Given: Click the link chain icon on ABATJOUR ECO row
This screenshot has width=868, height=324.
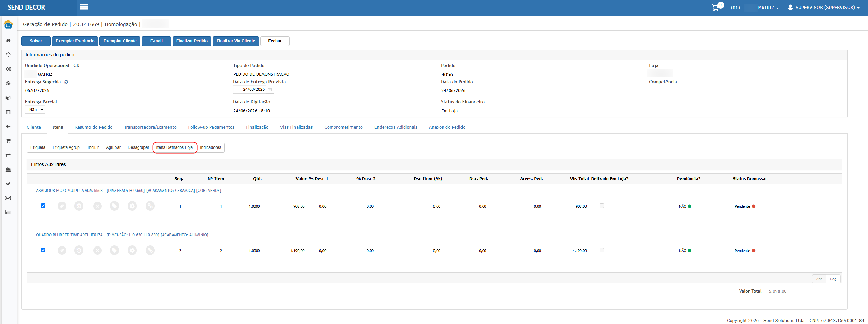Looking at the screenshot, I should [150, 206].
